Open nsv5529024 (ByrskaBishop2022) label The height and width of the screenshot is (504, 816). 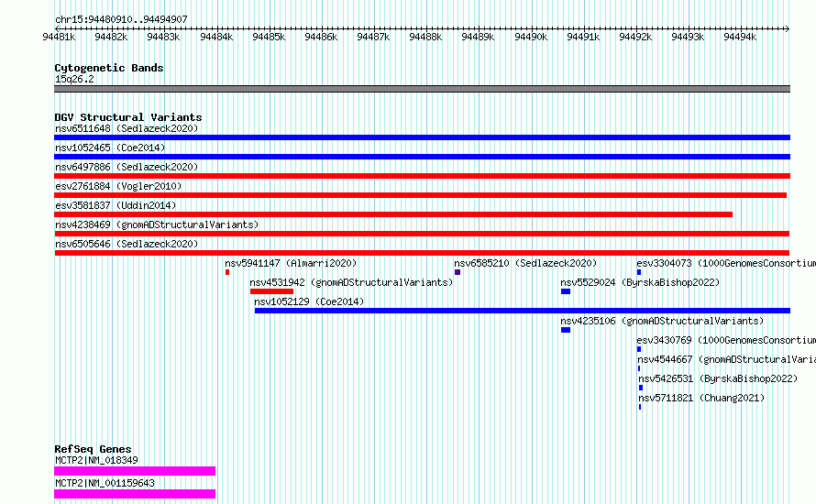click(640, 282)
